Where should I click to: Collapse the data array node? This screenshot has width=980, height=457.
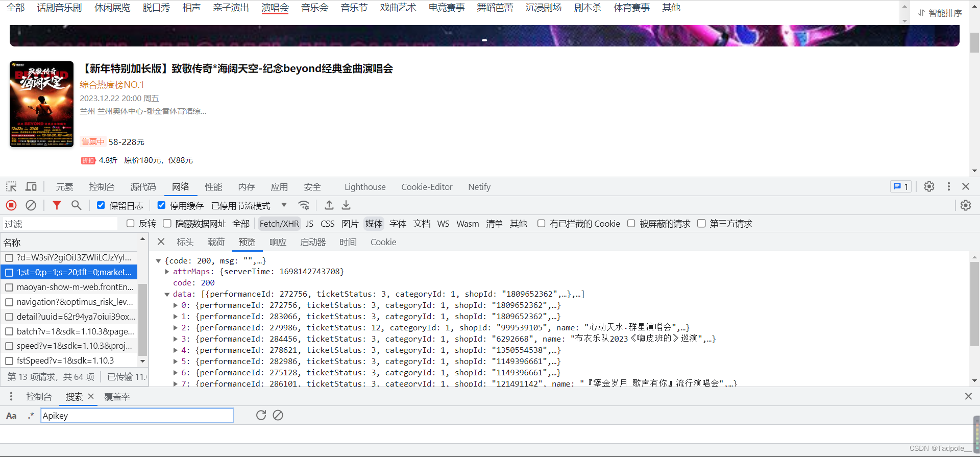[167, 294]
